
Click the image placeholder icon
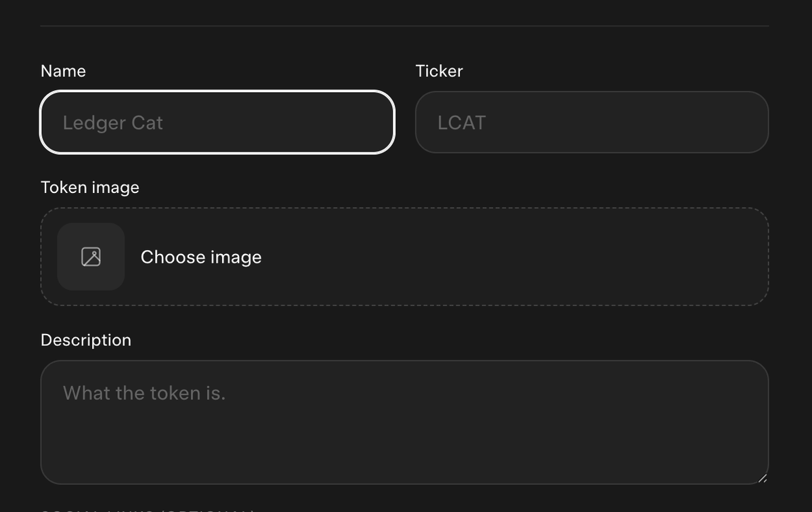click(x=91, y=257)
